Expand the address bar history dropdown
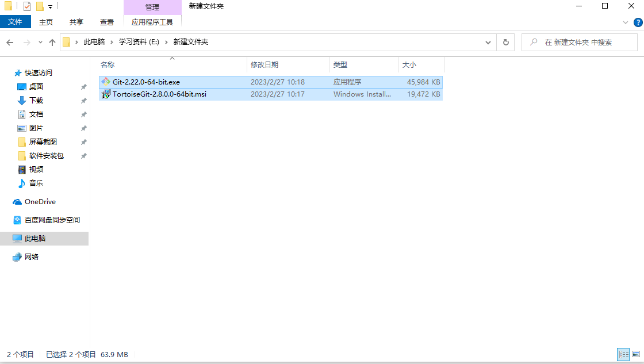Screen dimensions: 644x364 point(488,43)
